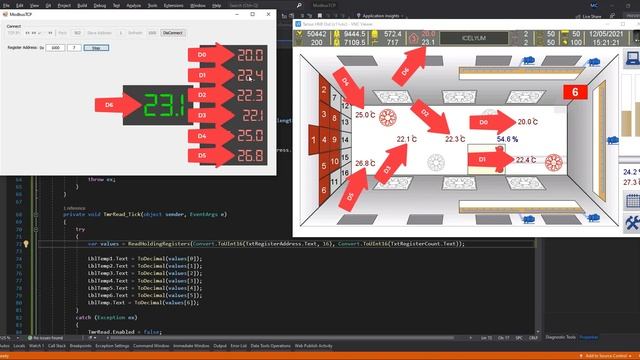Image resolution: width=640 pixels, height=360 pixels.
Task: Open the View menu
Action: (34, 5)
